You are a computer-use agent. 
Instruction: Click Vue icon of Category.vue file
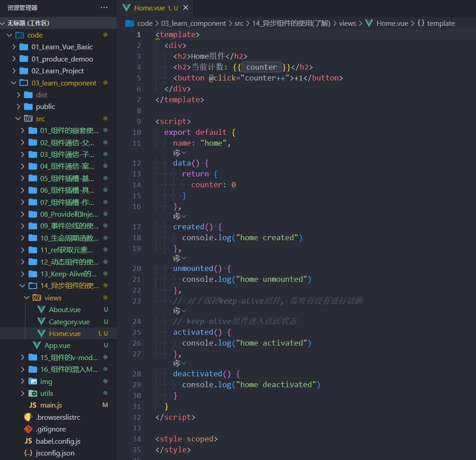click(41, 322)
